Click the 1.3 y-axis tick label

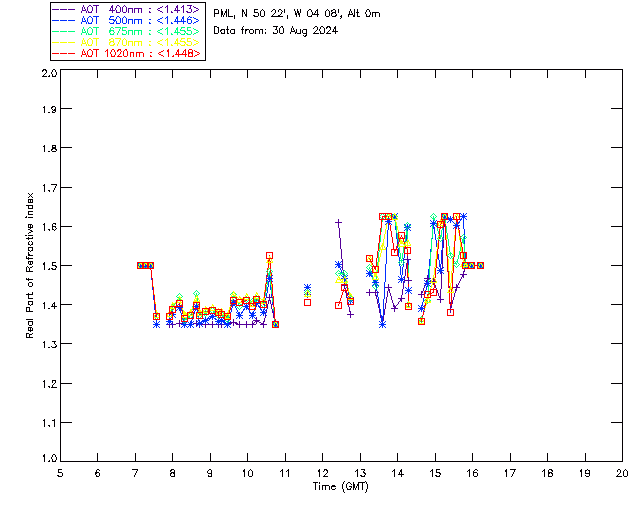click(x=49, y=344)
